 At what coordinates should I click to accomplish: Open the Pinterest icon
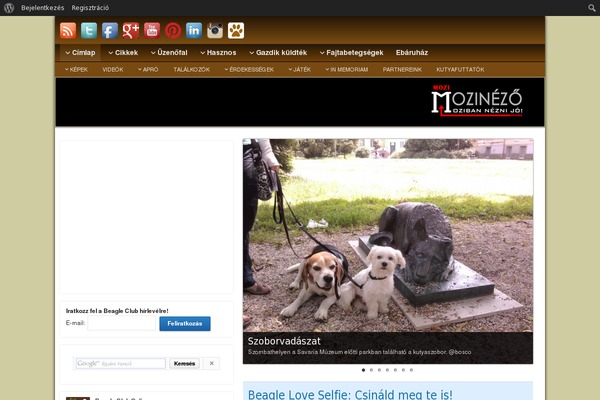point(173,31)
